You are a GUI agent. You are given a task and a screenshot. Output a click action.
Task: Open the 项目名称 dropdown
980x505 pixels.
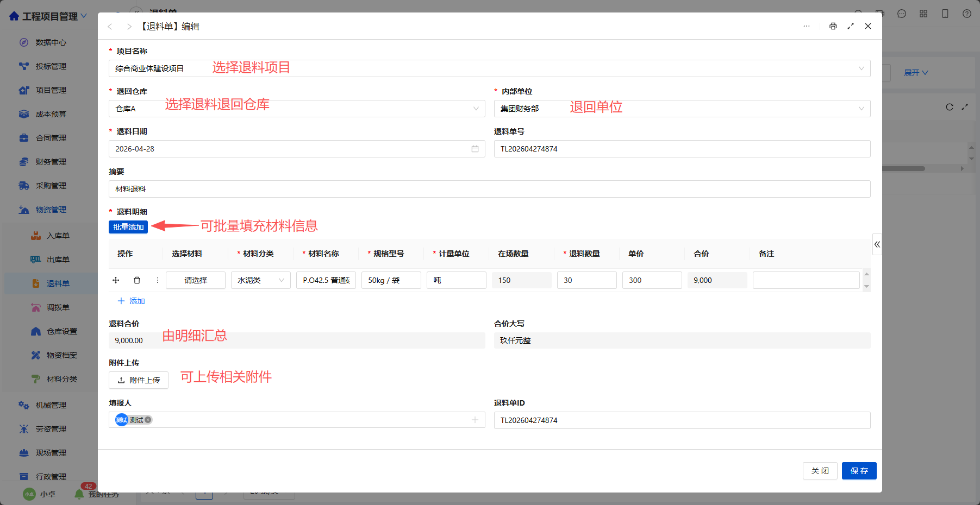(490, 68)
